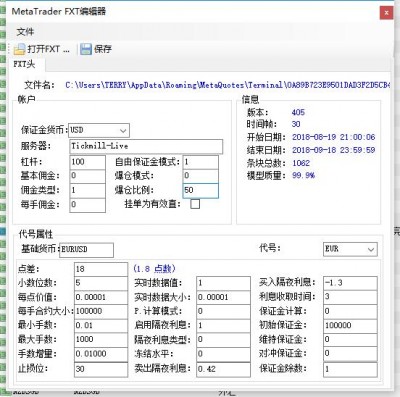This screenshot has height=397, width=400.
Task: Close the MetaTrader FXT editor window
Action: pyautogui.click(x=386, y=13)
